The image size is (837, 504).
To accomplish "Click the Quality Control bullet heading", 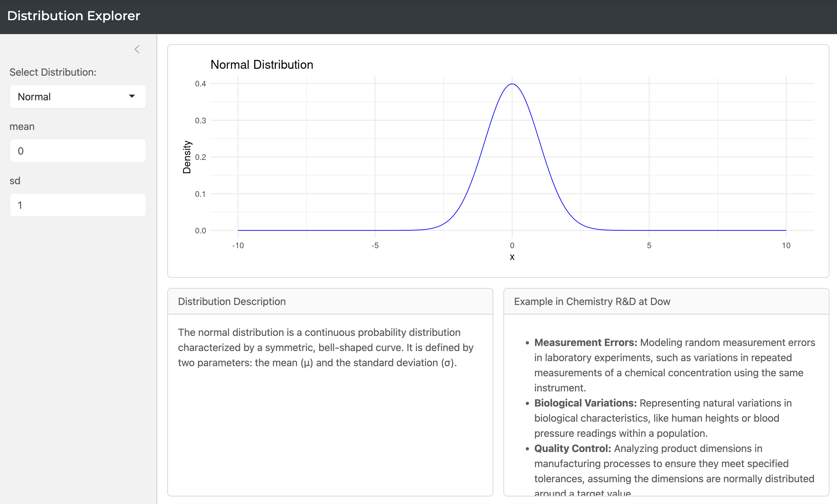I will (x=573, y=448).
